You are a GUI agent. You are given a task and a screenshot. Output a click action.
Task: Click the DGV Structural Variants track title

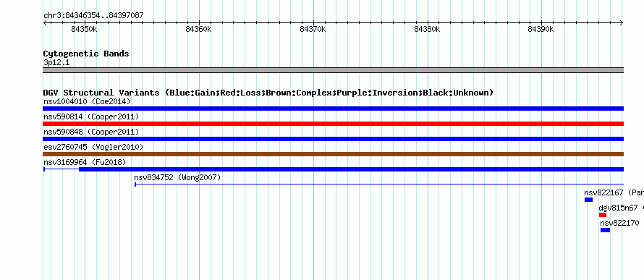coord(268,93)
